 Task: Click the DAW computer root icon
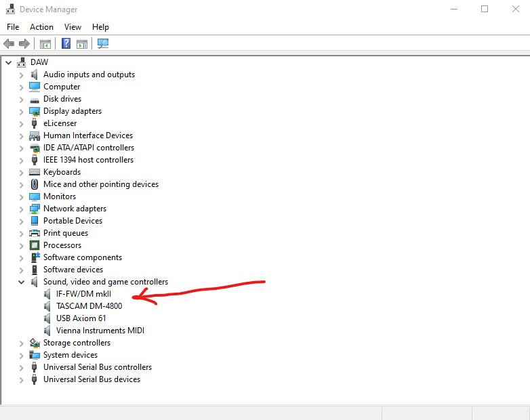click(22, 62)
